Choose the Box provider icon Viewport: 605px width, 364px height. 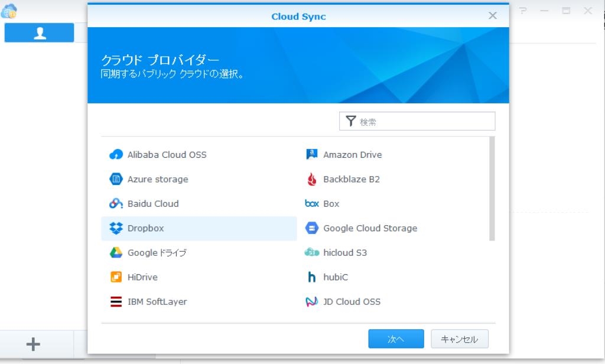tap(312, 204)
